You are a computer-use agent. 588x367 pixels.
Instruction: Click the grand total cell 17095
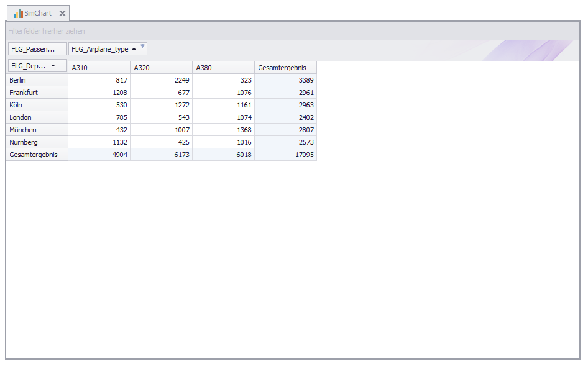285,155
